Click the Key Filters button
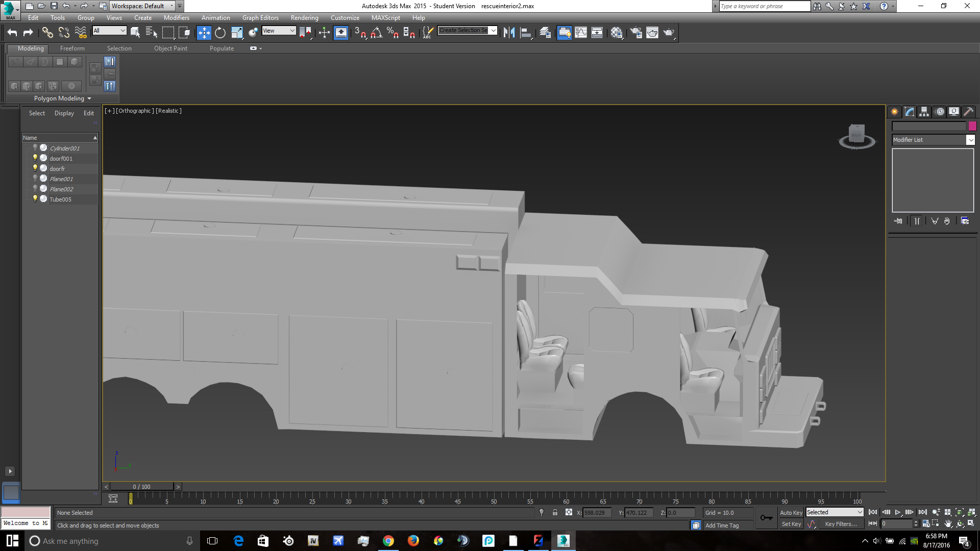Screen dimensions: 980x551 pos(840,524)
